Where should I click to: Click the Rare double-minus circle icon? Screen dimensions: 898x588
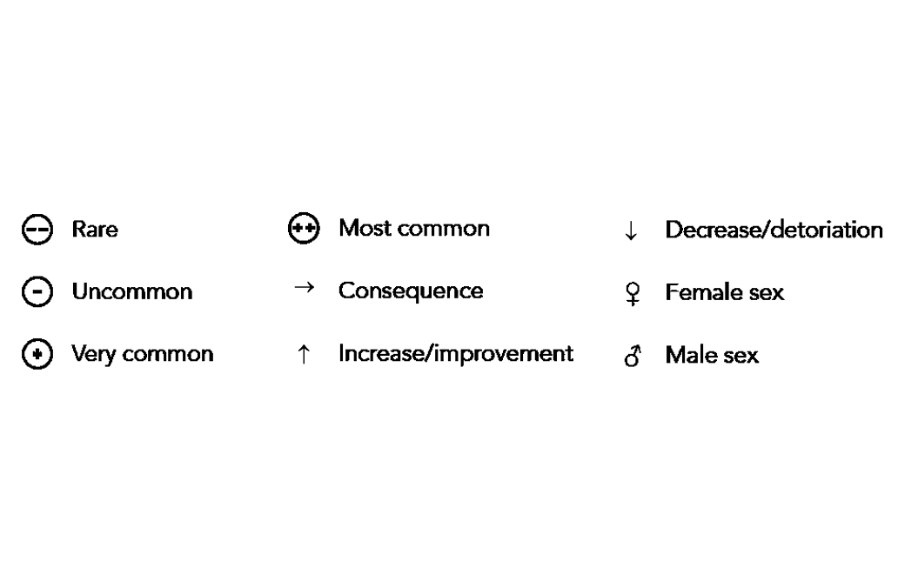[x=37, y=230]
